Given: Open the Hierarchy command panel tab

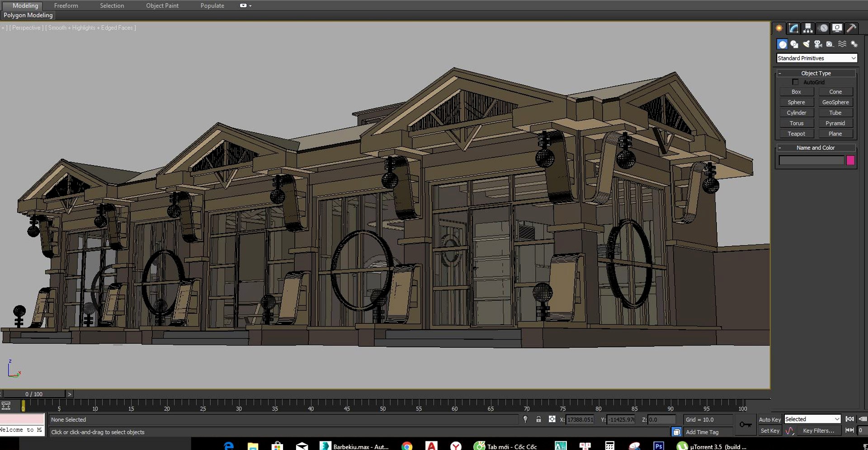Looking at the screenshot, I should [x=808, y=28].
